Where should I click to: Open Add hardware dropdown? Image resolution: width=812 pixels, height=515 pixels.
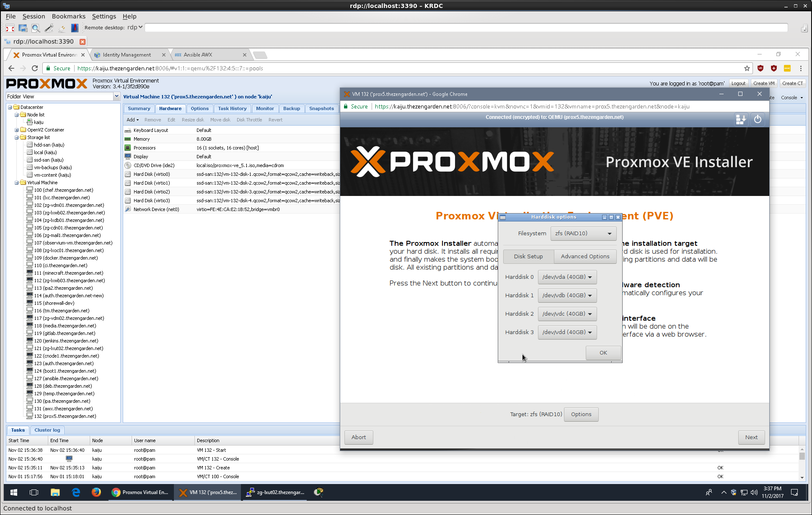pyautogui.click(x=132, y=120)
